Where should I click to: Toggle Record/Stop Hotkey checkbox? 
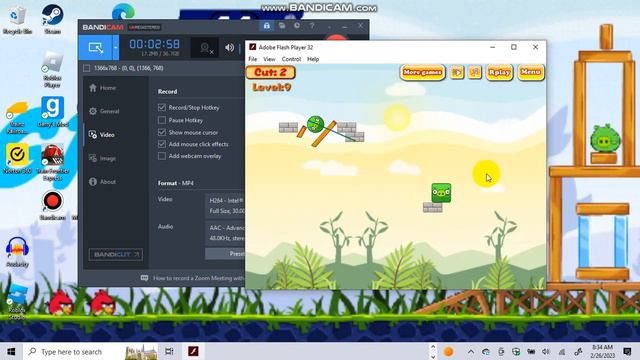pos(162,107)
